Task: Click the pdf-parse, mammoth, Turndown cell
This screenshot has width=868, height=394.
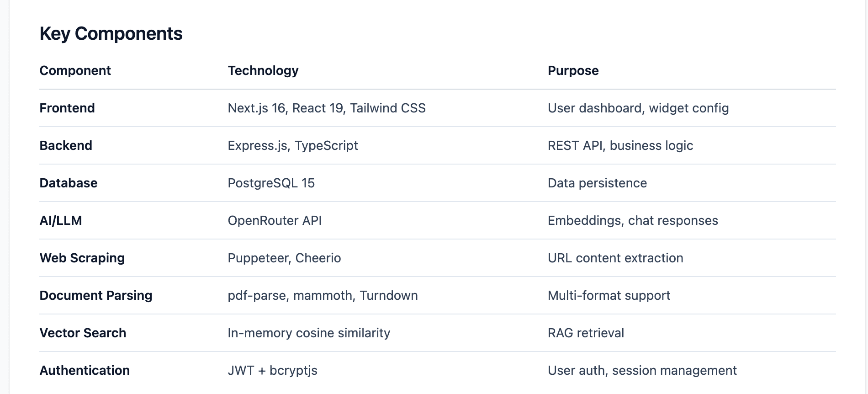Action: tap(323, 295)
